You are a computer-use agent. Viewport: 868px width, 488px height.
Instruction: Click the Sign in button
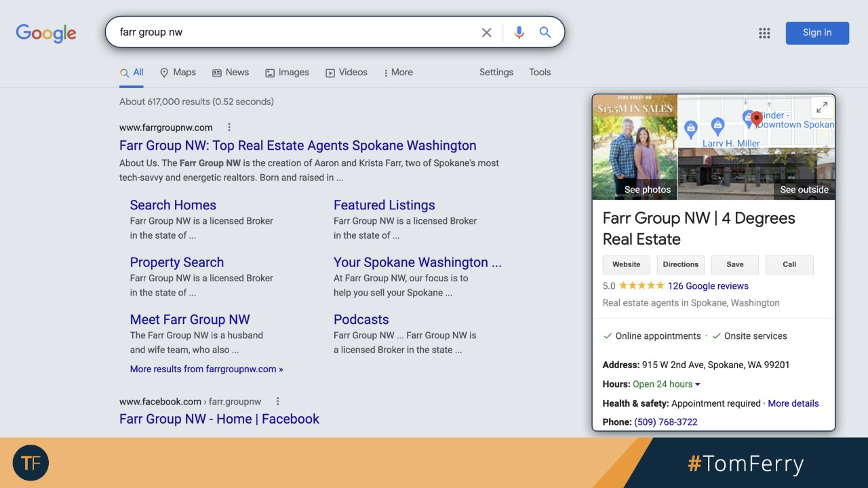[816, 33]
